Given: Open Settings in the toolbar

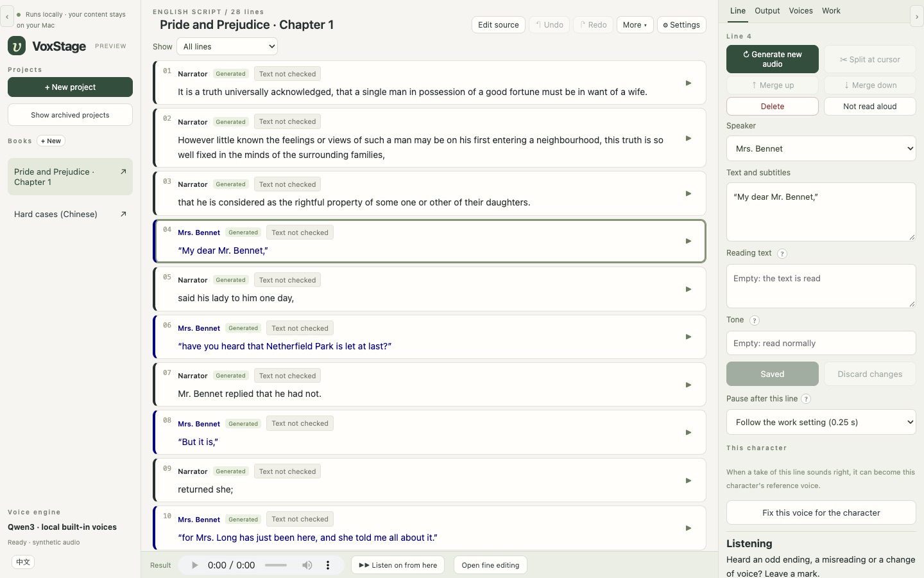Looking at the screenshot, I should pos(681,24).
